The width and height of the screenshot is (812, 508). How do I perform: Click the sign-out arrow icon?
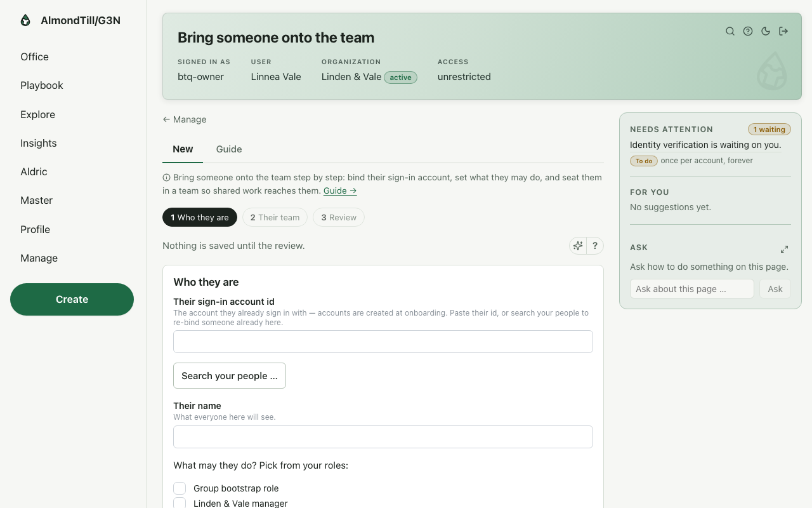tap(783, 31)
